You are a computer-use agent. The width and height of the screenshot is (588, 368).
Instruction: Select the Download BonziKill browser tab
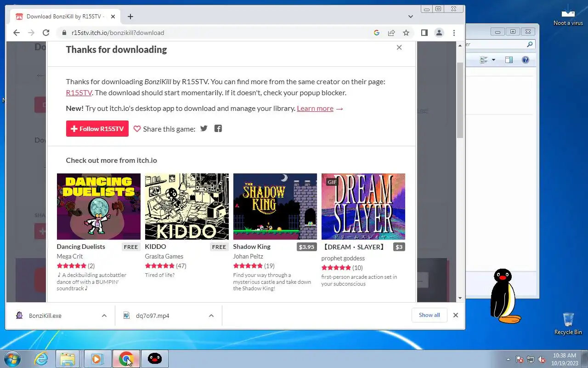(x=64, y=17)
